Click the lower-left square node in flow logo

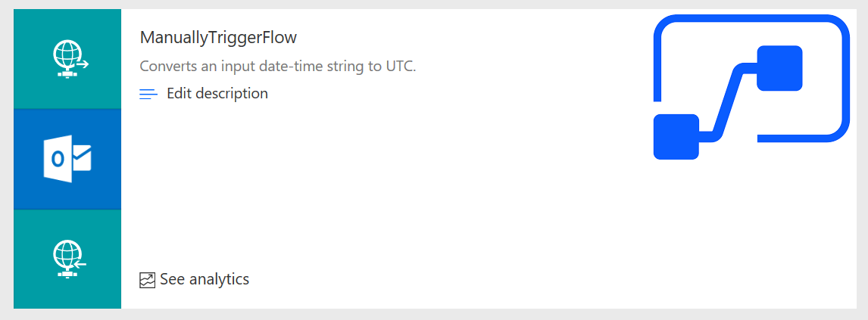(x=676, y=137)
